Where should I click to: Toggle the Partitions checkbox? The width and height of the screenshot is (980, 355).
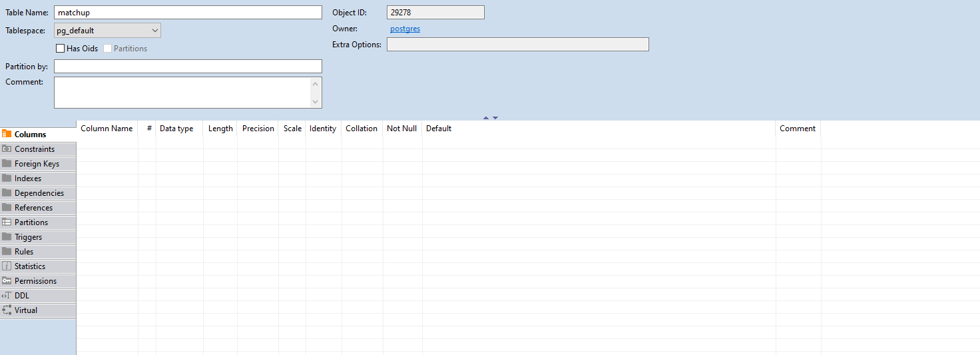(x=108, y=49)
